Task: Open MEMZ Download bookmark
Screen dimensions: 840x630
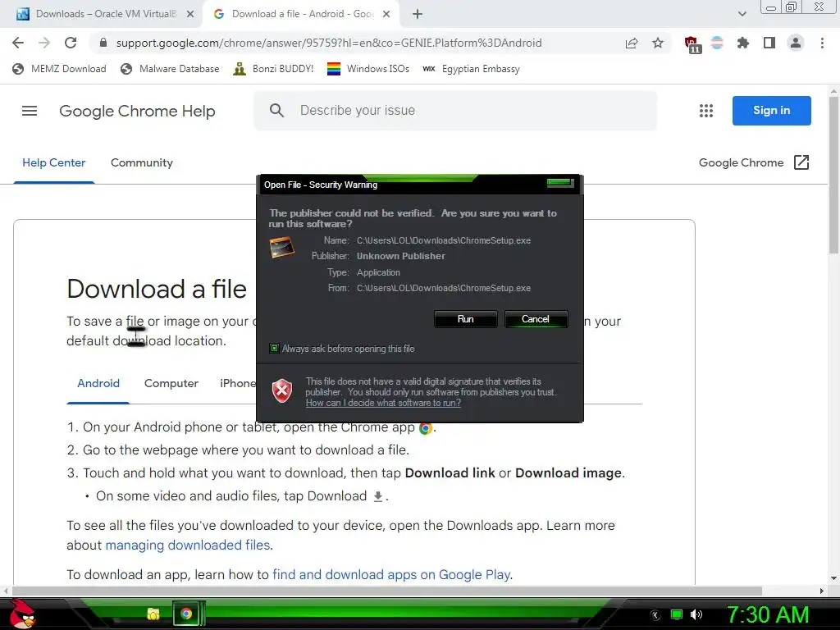Action: coord(59,69)
